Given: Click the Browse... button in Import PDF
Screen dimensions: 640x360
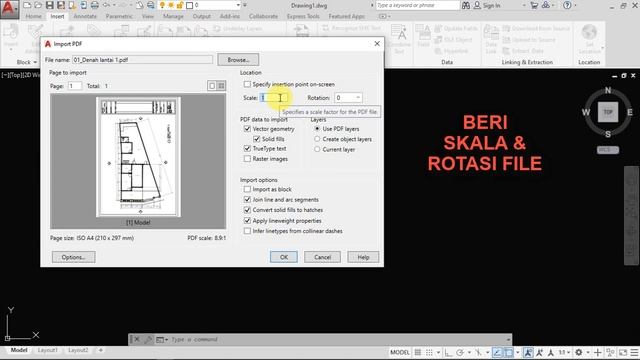Looking at the screenshot, I should [x=238, y=60].
